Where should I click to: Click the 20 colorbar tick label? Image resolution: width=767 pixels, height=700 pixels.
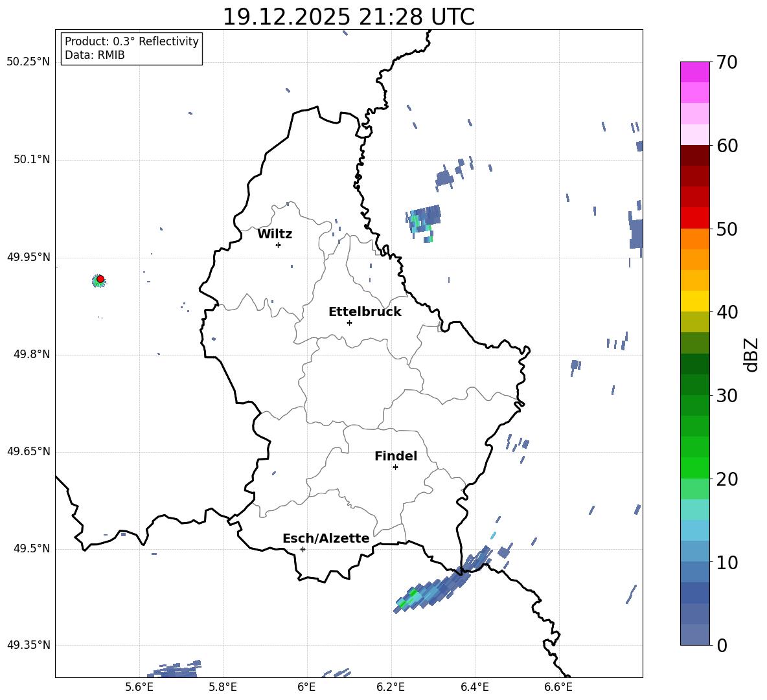pyautogui.click(x=726, y=479)
